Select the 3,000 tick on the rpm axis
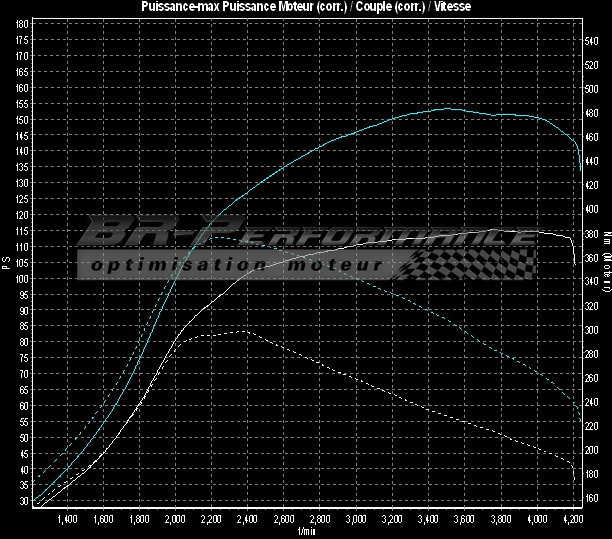Screen dimensions: 612x539 pos(356,520)
